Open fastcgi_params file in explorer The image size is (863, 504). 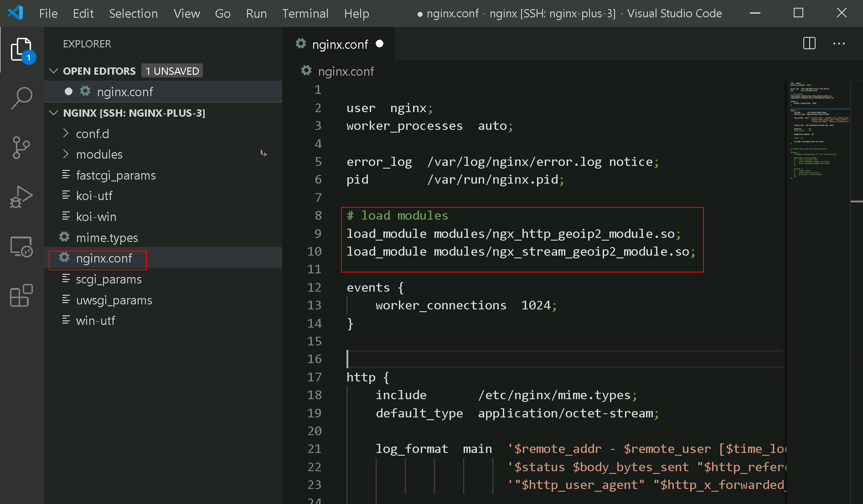pos(163,175)
